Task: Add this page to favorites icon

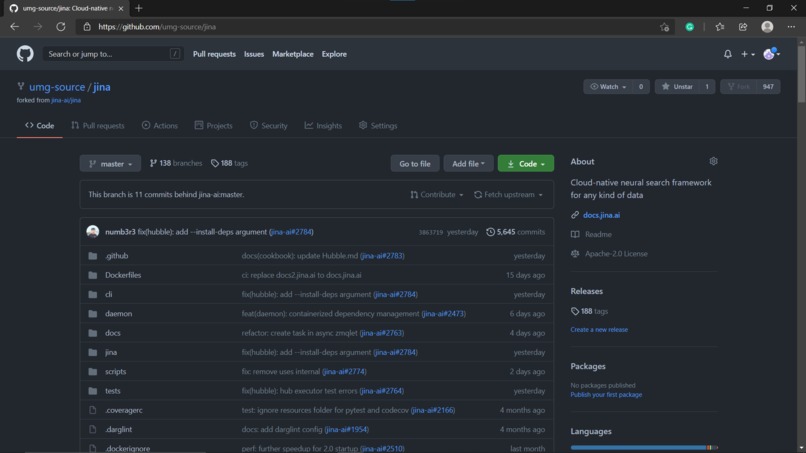Action: coord(664,27)
